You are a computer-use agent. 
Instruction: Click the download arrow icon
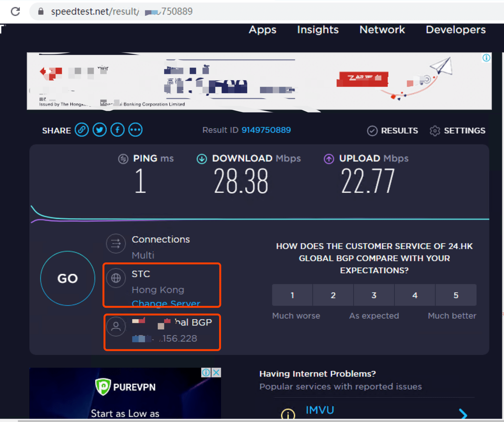point(202,159)
